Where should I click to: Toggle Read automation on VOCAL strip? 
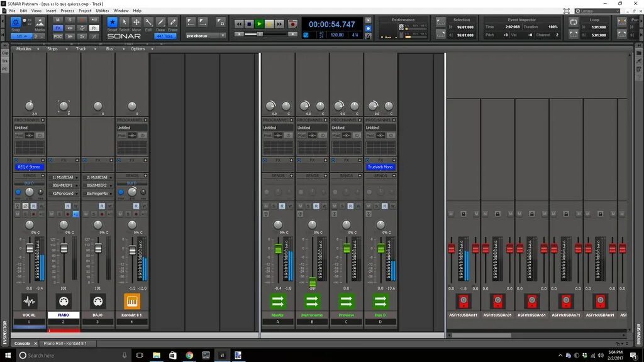pyautogui.click(x=33, y=206)
